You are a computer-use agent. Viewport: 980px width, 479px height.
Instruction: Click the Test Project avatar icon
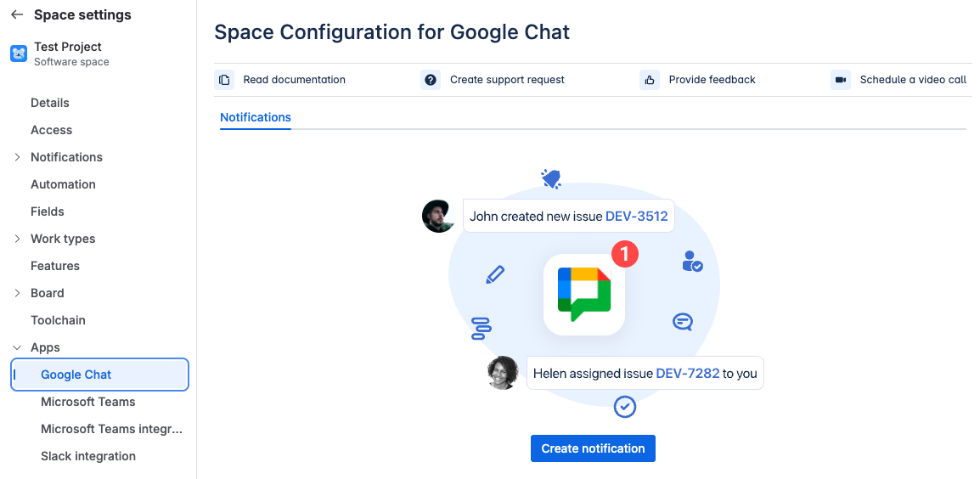pos(19,54)
